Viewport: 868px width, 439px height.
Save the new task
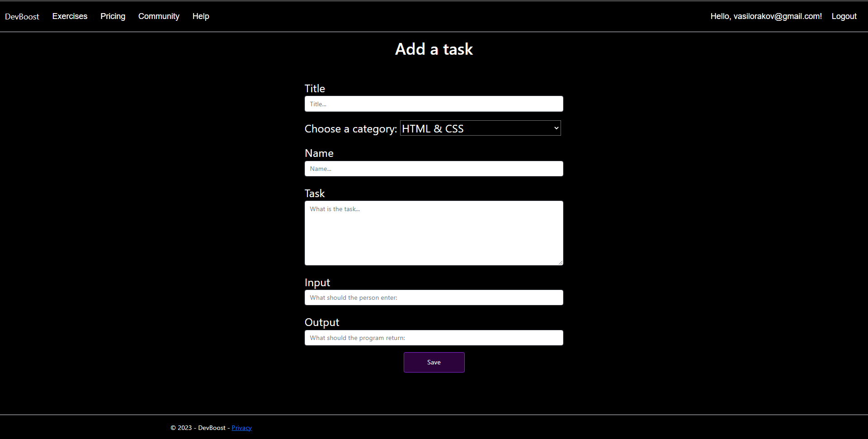434,362
